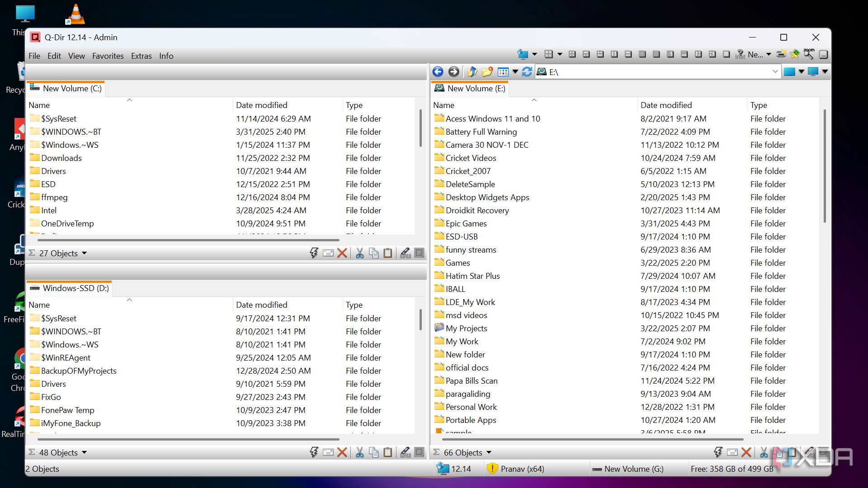Refresh the E: pane listing

click(x=527, y=72)
